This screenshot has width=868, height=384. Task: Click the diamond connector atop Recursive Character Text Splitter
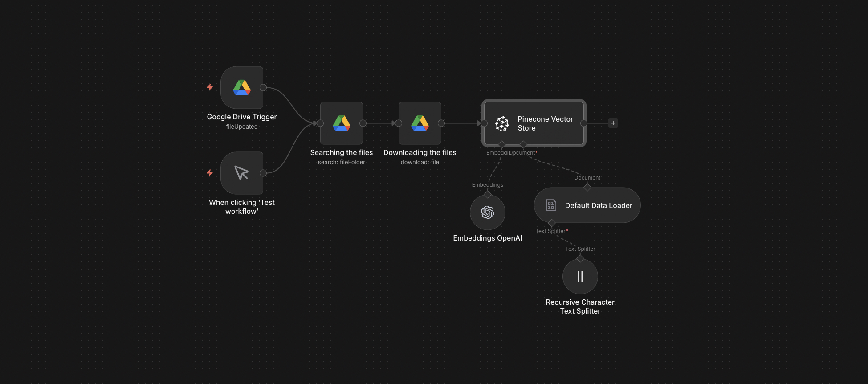pyautogui.click(x=580, y=259)
